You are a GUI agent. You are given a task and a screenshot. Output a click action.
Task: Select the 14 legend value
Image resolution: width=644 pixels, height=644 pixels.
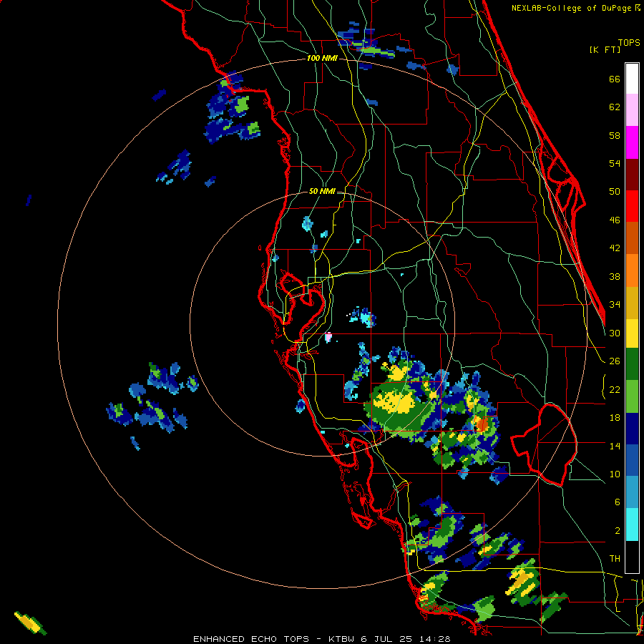pyautogui.click(x=615, y=446)
